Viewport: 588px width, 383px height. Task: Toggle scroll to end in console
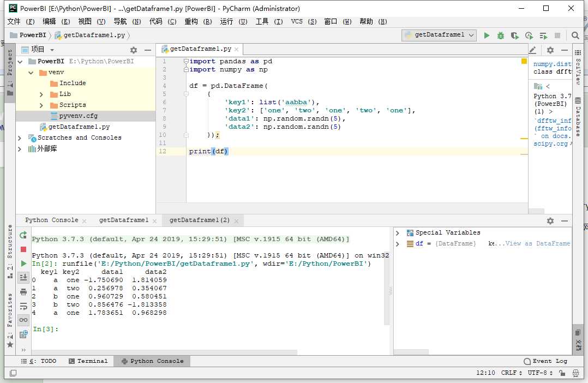23,278
